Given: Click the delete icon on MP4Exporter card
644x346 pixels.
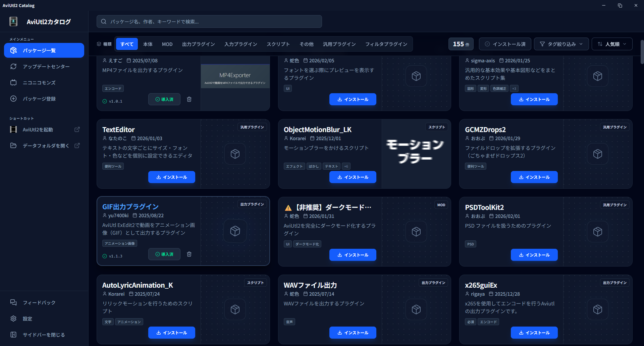Looking at the screenshot, I should 189,99.
